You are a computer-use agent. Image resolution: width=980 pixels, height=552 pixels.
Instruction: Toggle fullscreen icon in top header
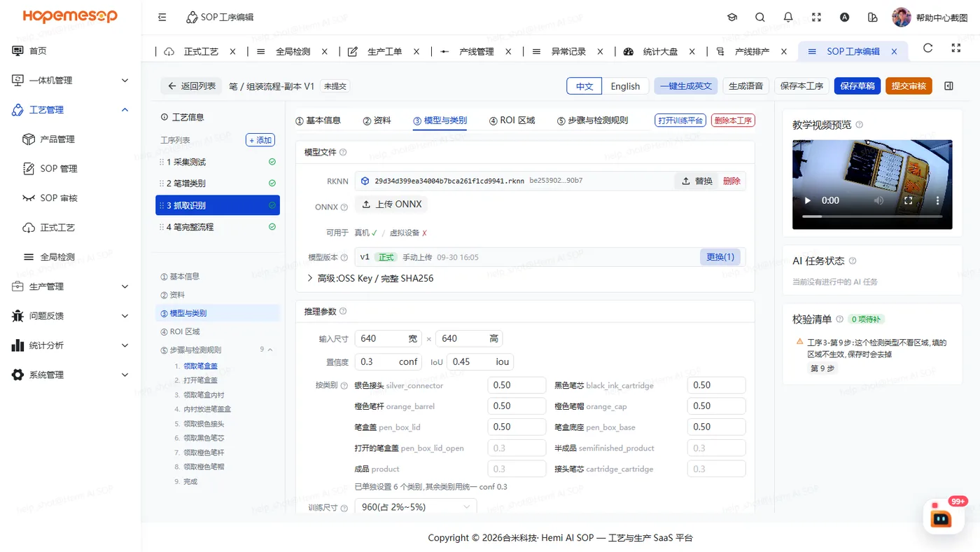(816, 17)
